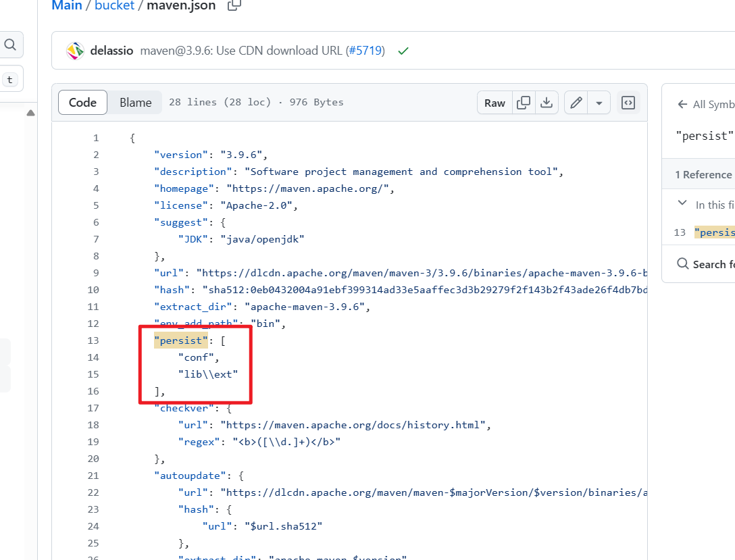Click the search magnifier icon in sidebar
Image resolution: width=735 pixels, height=560 pixels.
(x=10, y=45)
